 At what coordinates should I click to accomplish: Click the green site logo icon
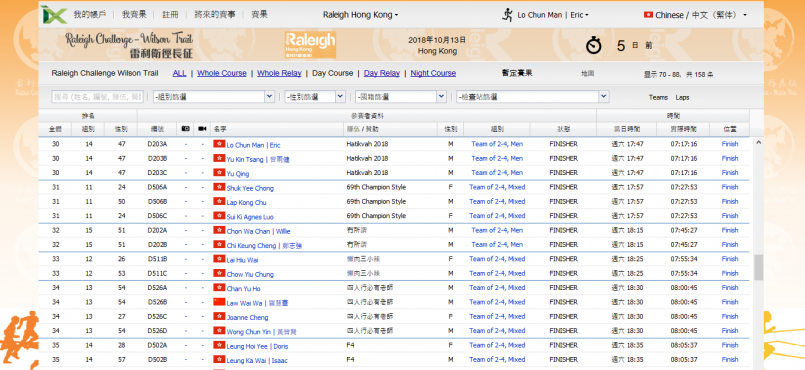[x=54, y=15]
